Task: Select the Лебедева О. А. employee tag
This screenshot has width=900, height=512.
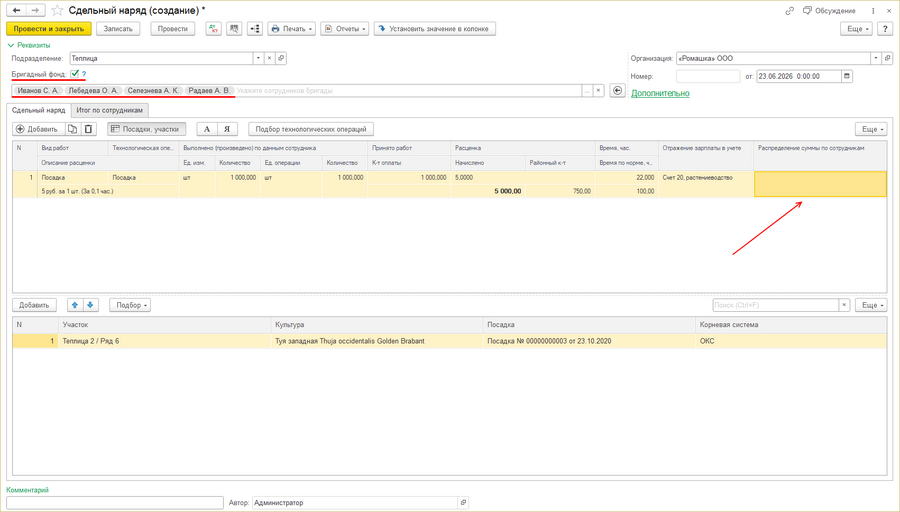Action: point(92,91)
